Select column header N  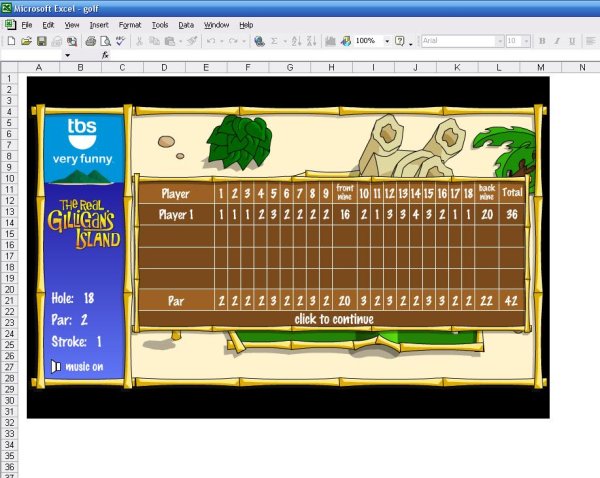(582, 67)
